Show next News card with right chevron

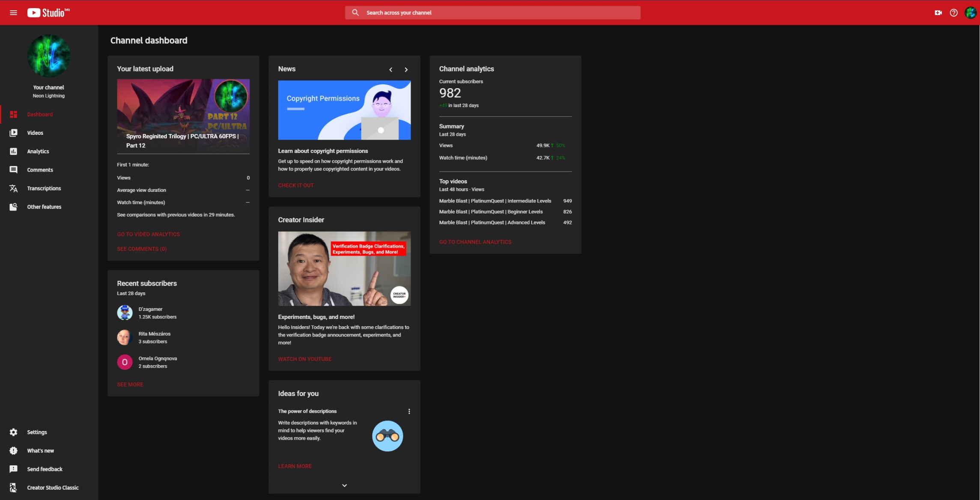point(406,69)
